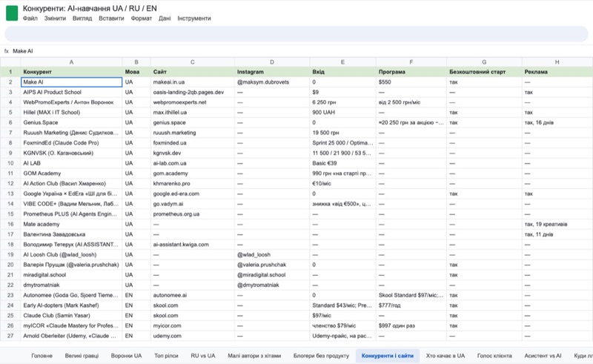Select the €10/міс cell

point(342,184)
